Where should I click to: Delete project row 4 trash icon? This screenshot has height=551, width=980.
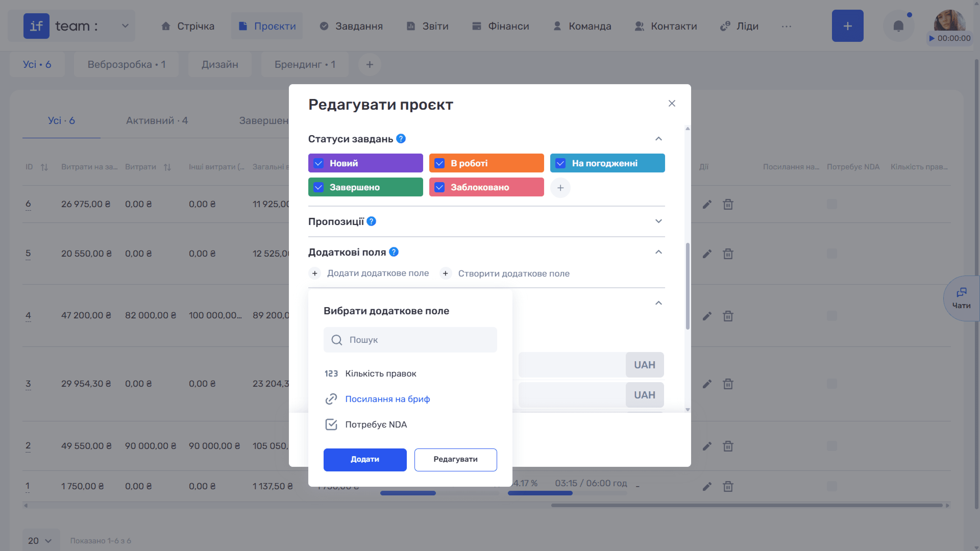[x=728, y=316]
